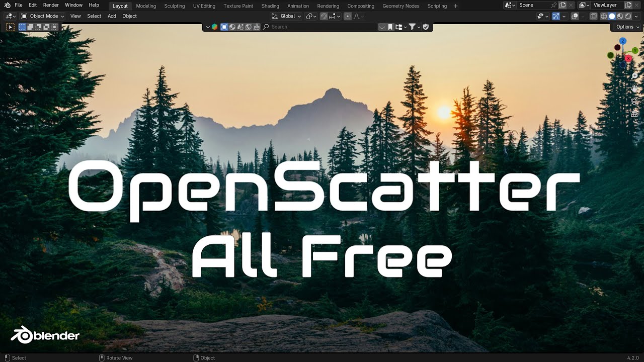The image size is (644, 362).
Task: Toggle snapping magnet icon
Action: click(324, 16)
